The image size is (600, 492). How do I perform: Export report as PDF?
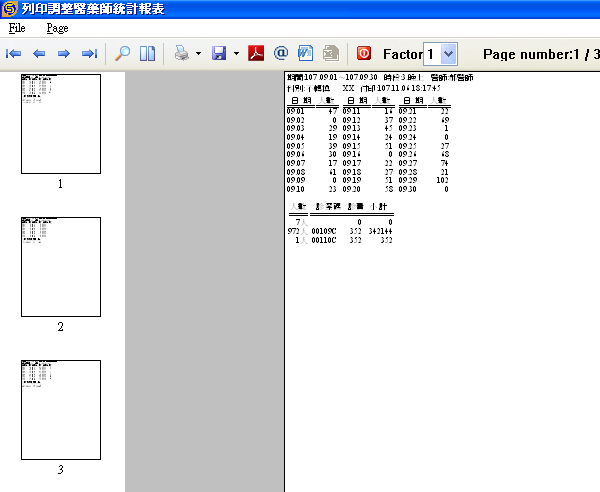click(x=256, y=53)
